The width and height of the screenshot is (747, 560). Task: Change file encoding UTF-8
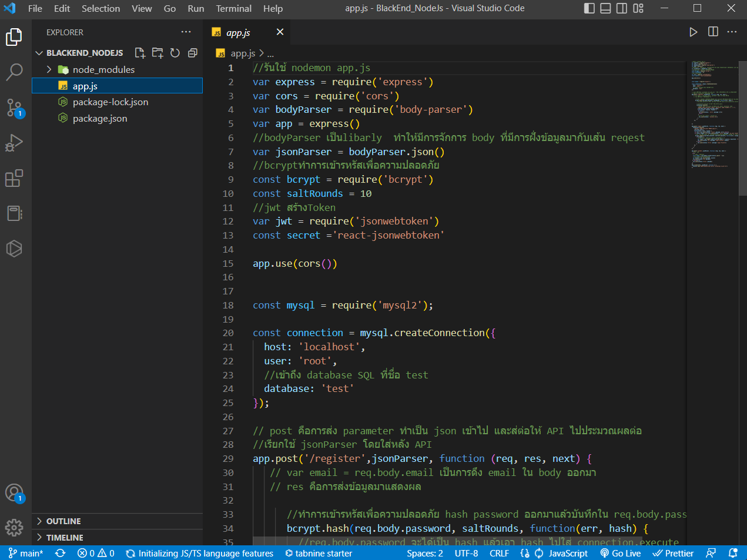(x=466, y=553)
